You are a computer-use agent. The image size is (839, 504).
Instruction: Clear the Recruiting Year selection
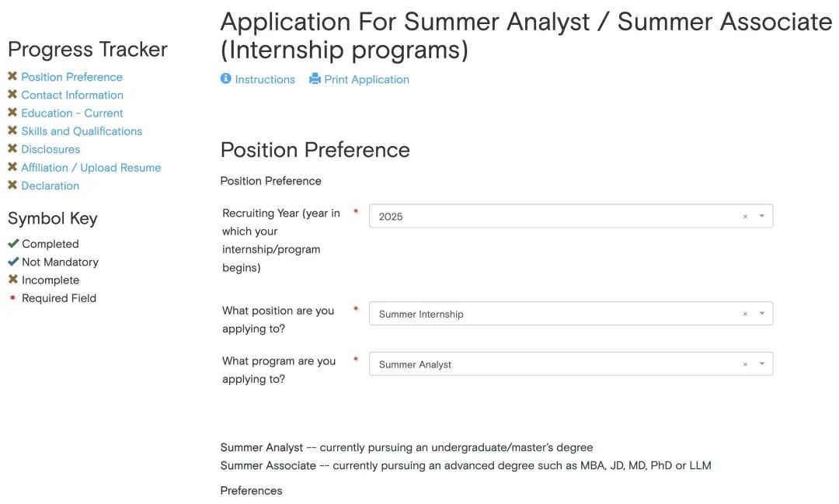[745, 217]
